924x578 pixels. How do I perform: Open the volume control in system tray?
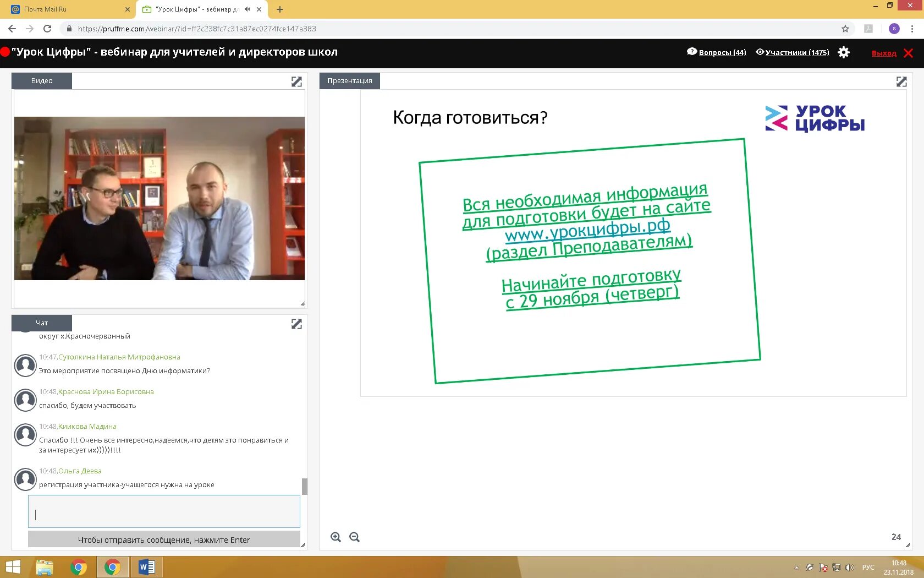(850, 568)
